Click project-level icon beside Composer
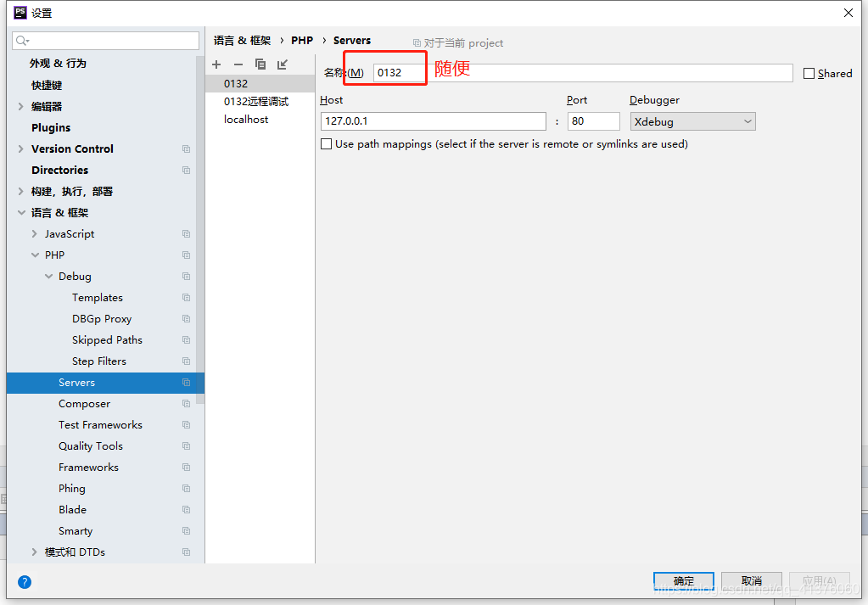Image resolution: width=868 pixels, height=605 pixels. click(186, 404)
